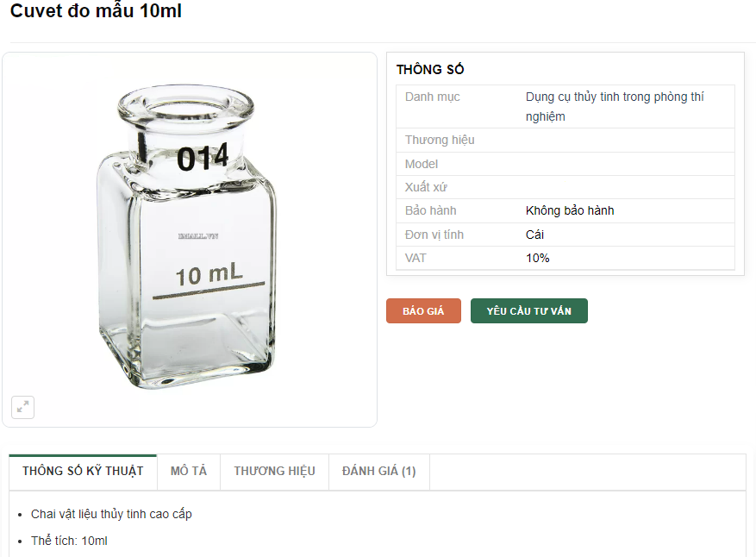The width and height of the screenshot is (756, 557).
Task: Click the product title Cuvet đo mẫu 10ml
Action: (x=96, y=12)
